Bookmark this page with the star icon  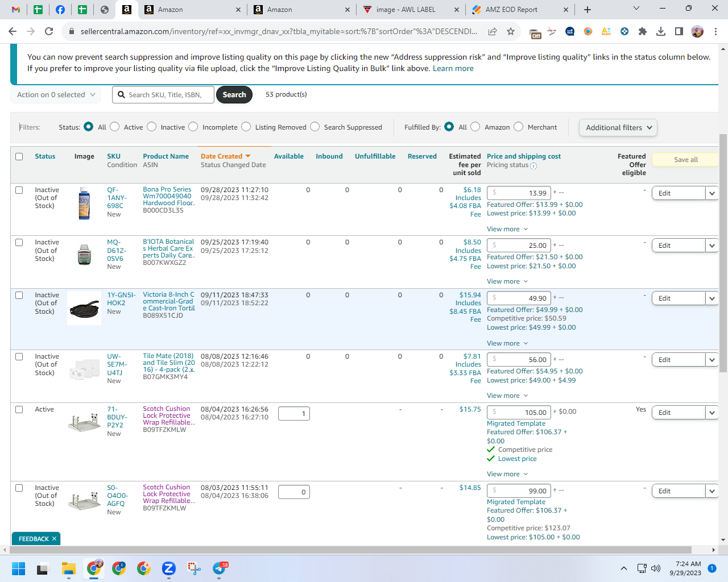click(511, 31)
